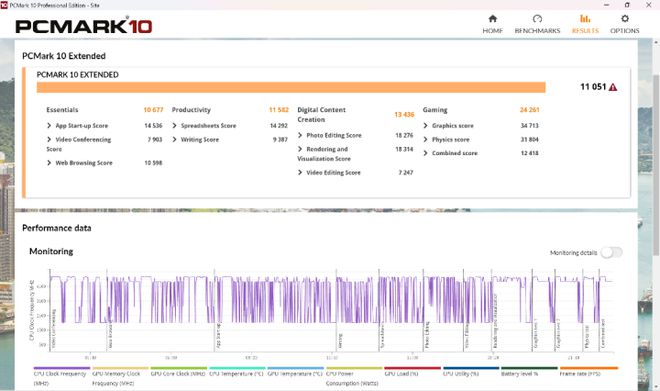
Task: Toggle CPU Utility legend series
Action: click(471, 373)
